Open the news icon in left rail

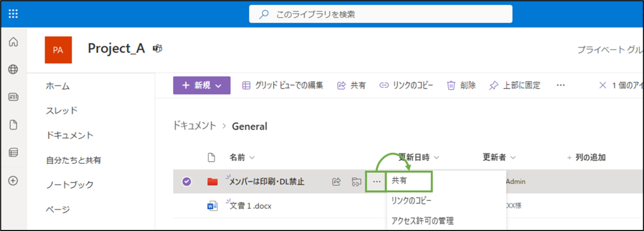pos(14,97)
